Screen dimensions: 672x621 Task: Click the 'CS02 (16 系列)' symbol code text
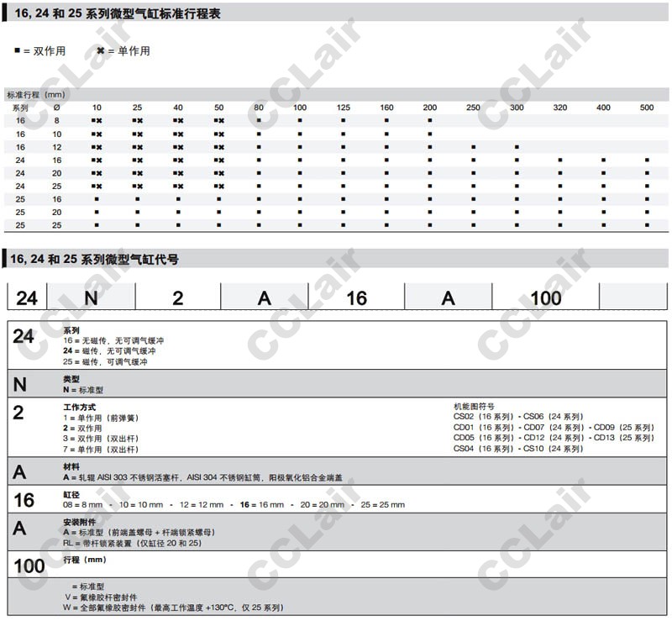483,416
